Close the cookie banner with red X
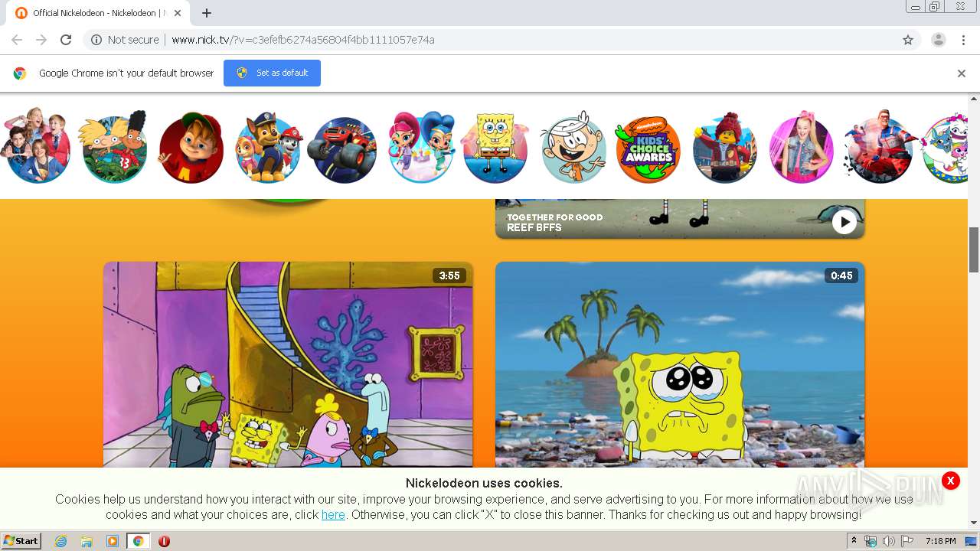 pyautogui.click(x=950, y=481)
